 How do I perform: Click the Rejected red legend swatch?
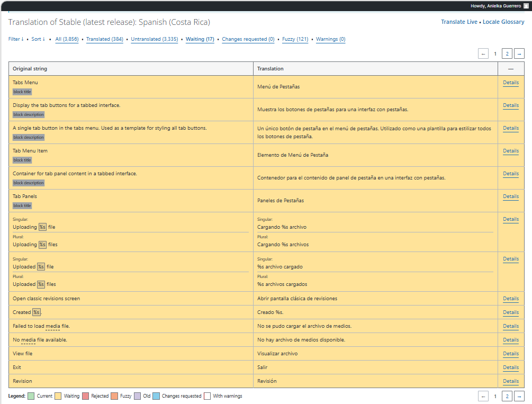click(85, 396)
